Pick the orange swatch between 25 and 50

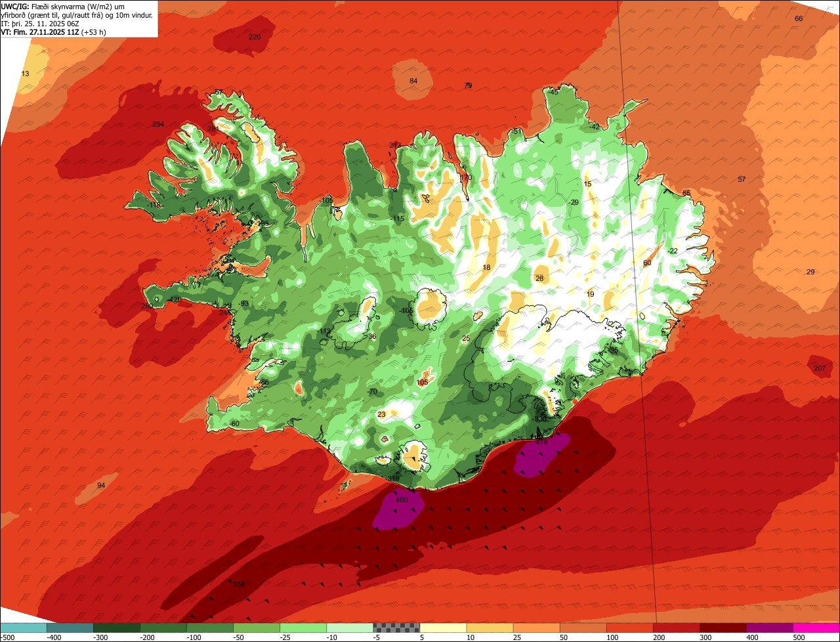click(x=536, y=628)
